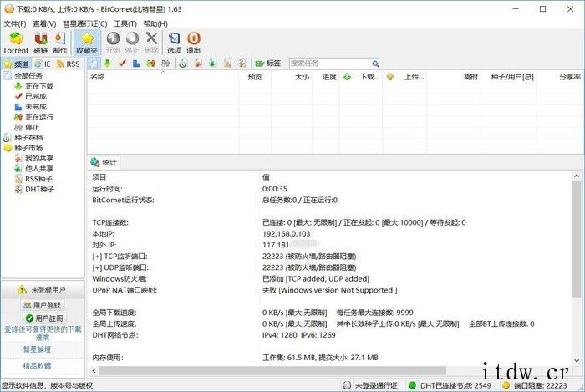
Task: Switch to the 频道 sidebar tab
Action: coord(17,64)
